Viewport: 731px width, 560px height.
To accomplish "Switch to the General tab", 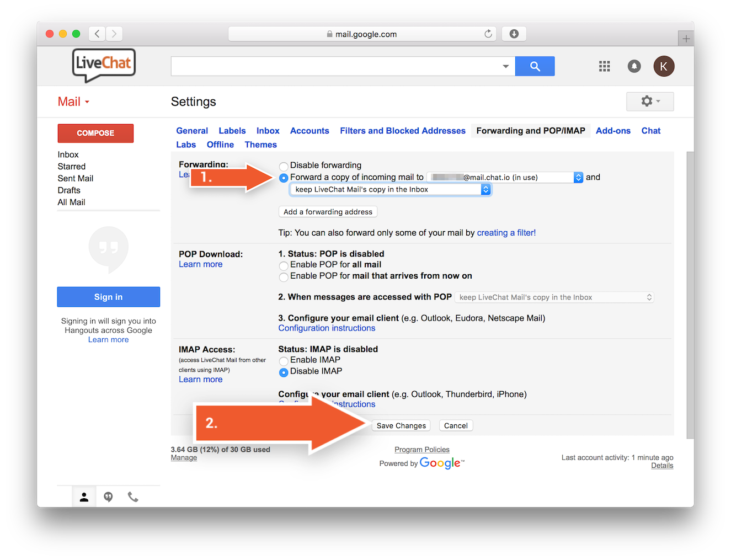I will tap(192, 131).
